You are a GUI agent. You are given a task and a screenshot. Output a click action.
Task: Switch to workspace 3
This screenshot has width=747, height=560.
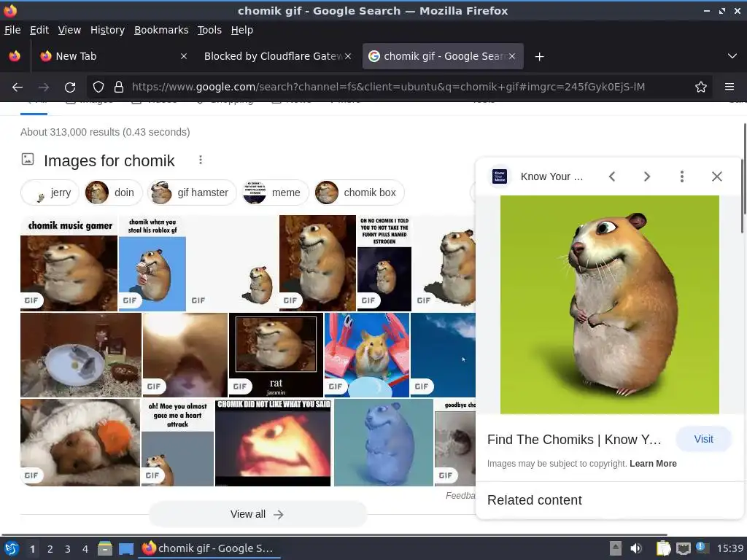[x=68, y=549]
